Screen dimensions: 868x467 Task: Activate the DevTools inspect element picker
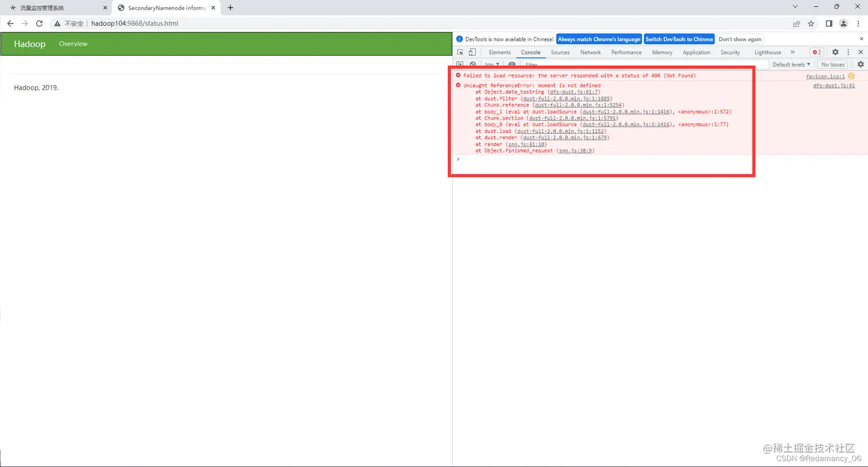[x=460, y=52]
